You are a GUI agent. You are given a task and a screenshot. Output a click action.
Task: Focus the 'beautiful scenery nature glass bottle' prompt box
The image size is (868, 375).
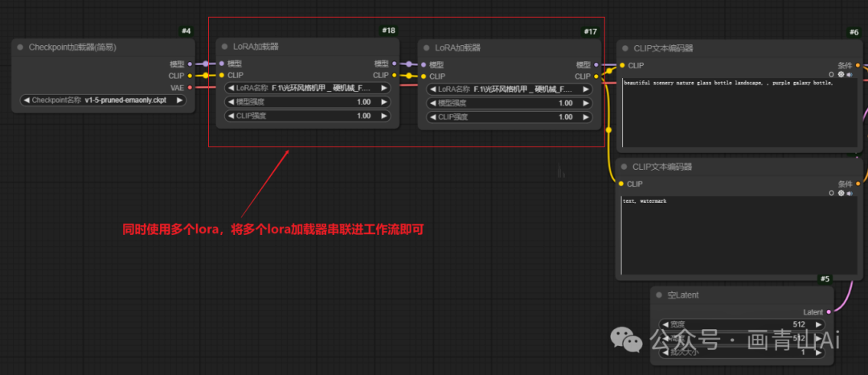[739, 113]
